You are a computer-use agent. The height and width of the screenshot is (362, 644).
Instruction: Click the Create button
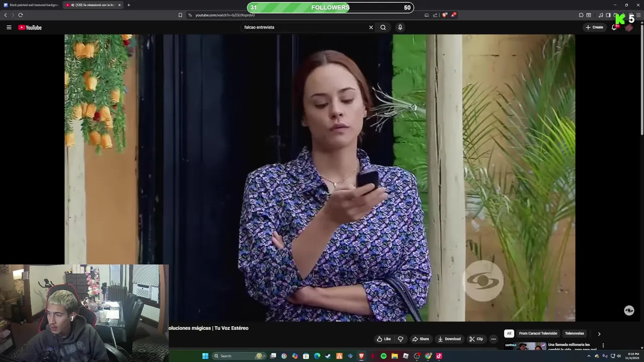[594, 27]
